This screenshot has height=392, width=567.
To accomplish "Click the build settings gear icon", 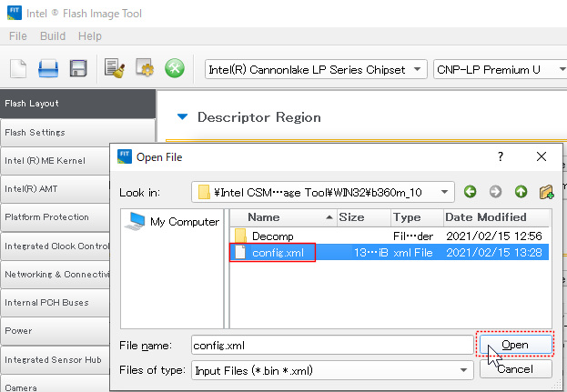I will 144,69.
